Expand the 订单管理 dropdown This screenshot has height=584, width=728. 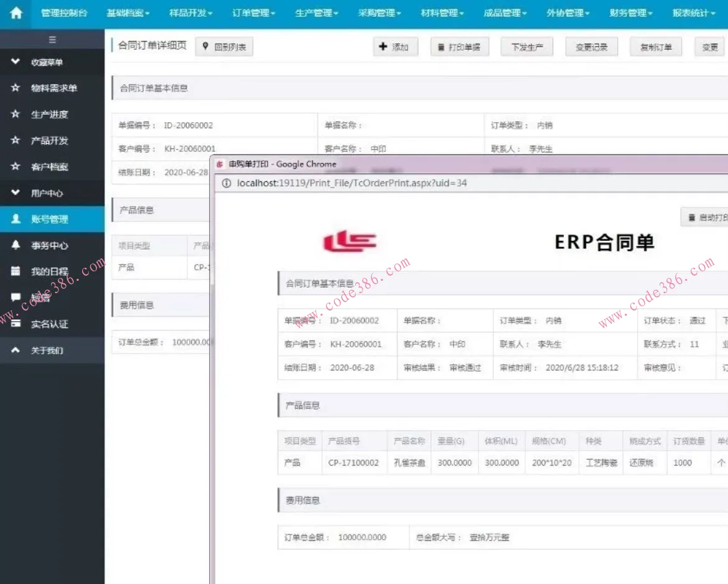click(x=252, y=12)
